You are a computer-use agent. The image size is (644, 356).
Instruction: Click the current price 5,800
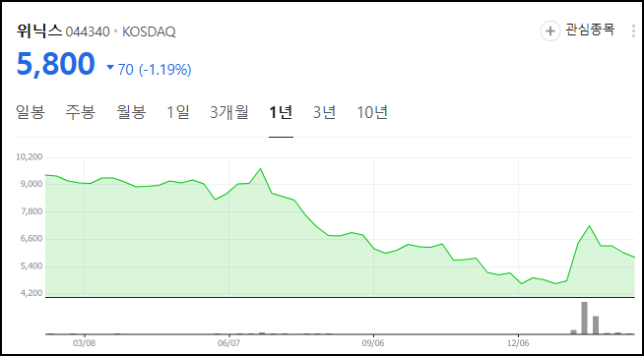tap(55, 65)
